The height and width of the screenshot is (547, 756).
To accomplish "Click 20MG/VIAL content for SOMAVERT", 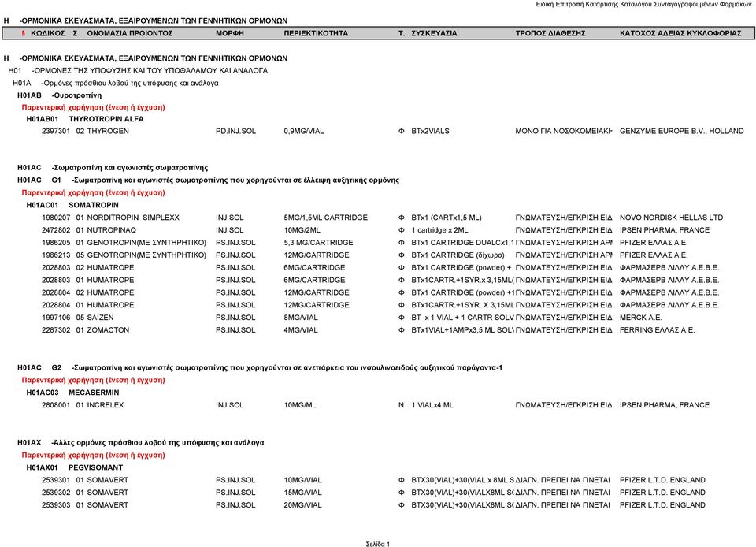I will [302, 505].
